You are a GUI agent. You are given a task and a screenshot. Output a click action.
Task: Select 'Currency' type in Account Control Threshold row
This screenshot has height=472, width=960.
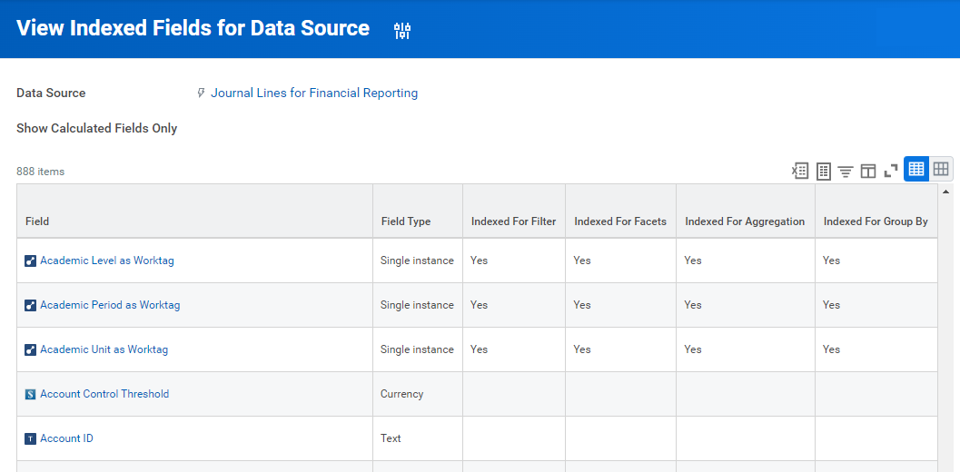click(x=402, y=394)
